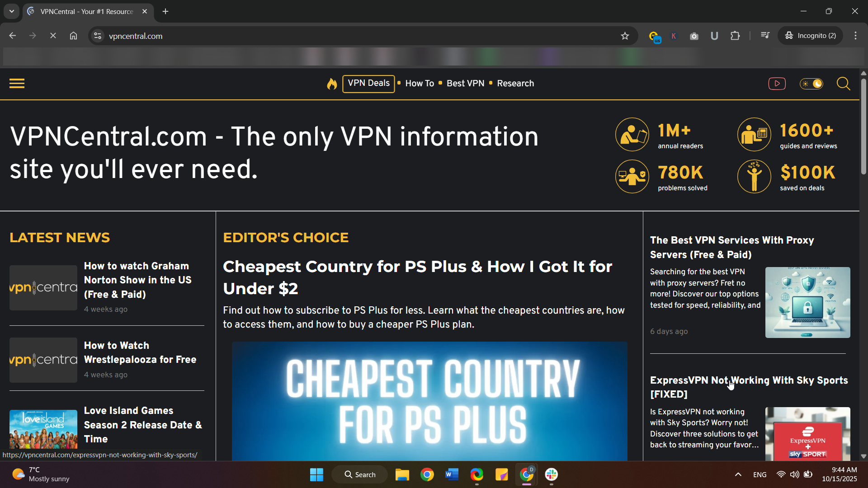
Task: Click the site info icon in address bar
Action: 97,36
